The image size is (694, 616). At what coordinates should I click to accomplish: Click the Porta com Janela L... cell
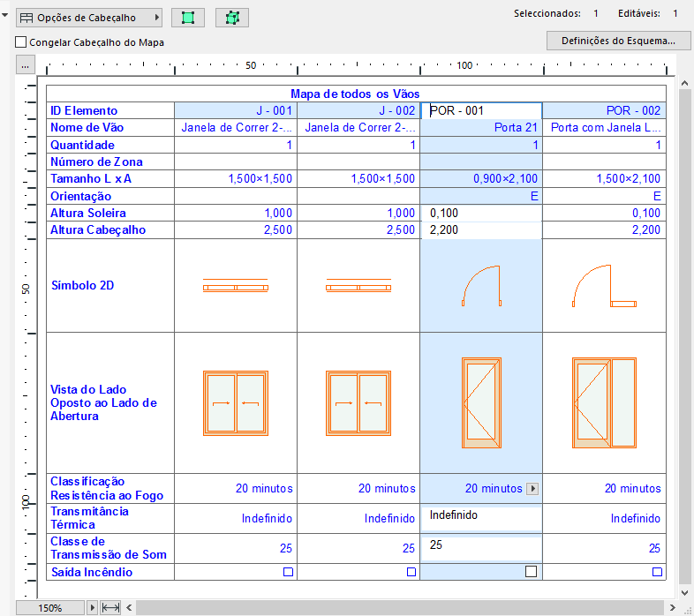[604, 127]
